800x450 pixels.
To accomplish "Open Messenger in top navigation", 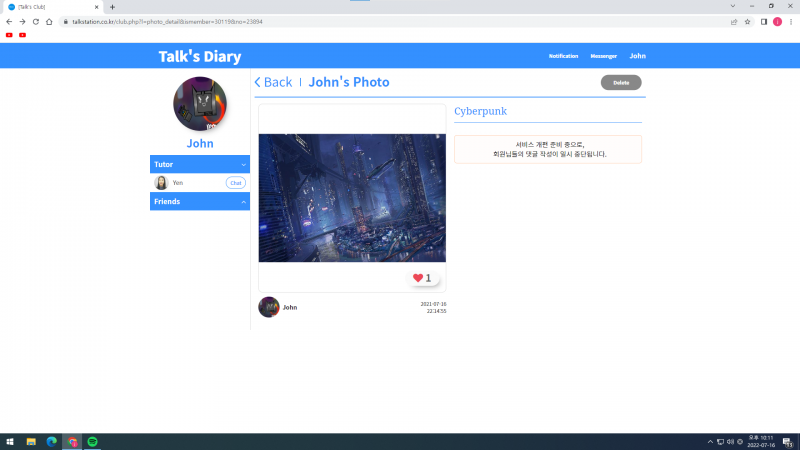I will (x=603, y=56).
